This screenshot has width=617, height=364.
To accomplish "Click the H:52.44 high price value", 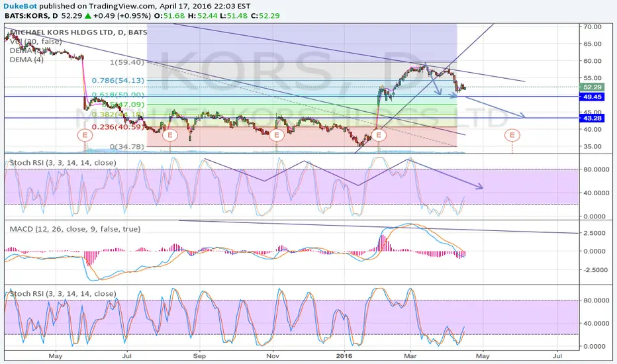I will click(x=201, y=16).
